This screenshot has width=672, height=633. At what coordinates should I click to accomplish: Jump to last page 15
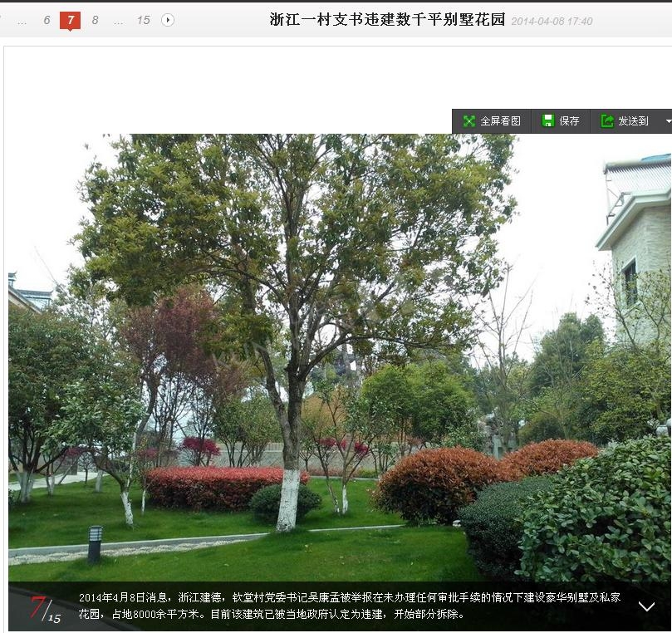(144, 20)
